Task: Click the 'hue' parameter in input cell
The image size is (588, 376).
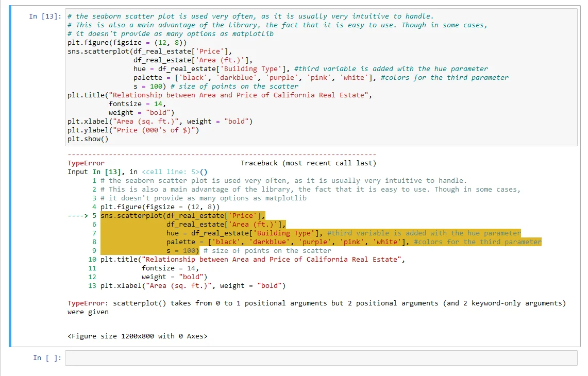Action: tap(139, 69)
